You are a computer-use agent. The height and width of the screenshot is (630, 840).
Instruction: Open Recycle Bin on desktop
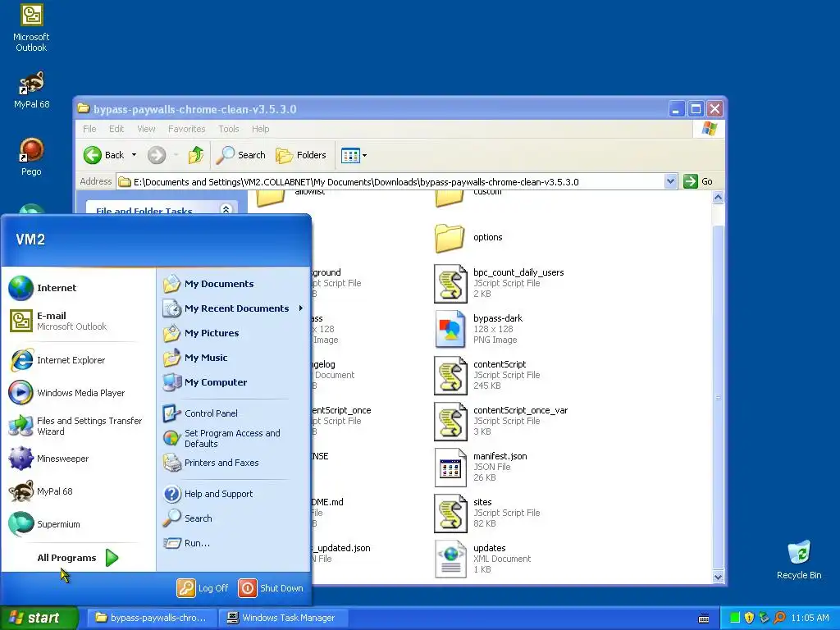(799, 559)
